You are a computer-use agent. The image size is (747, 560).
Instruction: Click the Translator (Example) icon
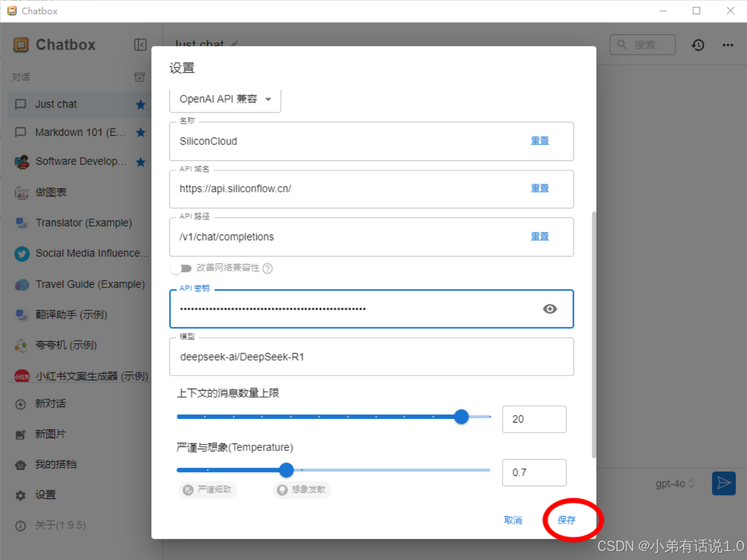(x=21, y=223)
